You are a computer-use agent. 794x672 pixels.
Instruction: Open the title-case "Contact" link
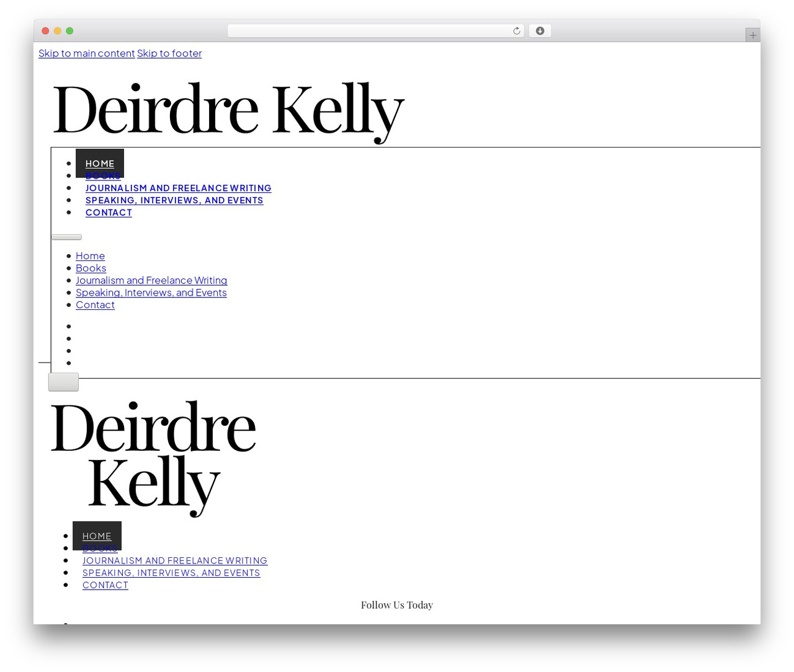point(96,305)
